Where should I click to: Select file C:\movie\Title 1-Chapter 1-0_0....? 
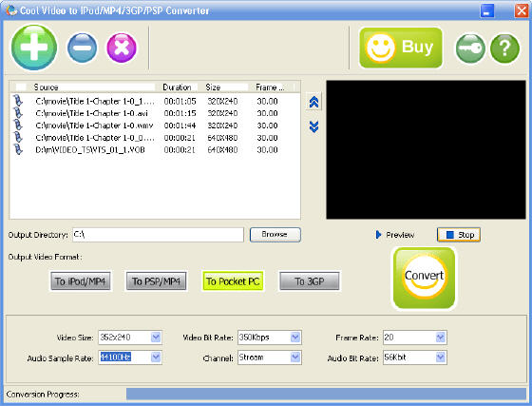(x=95, y=138)
